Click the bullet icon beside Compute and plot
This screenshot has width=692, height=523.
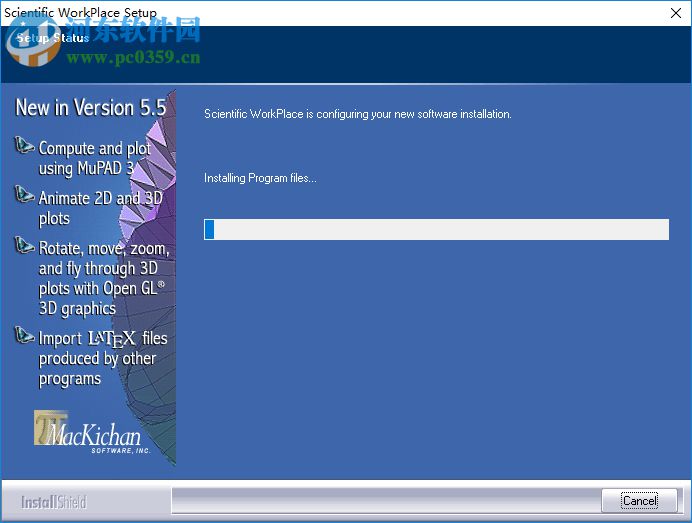pyautogui.click(x=24, y=145)
